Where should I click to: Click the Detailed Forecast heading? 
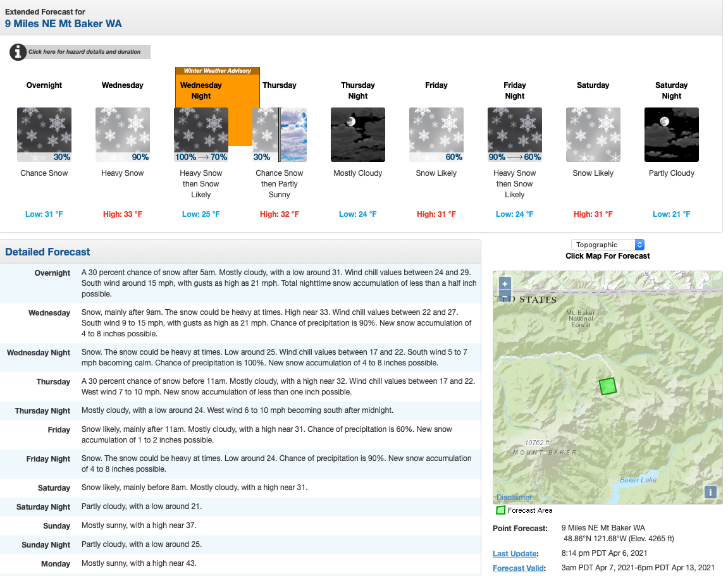(47, 252)
